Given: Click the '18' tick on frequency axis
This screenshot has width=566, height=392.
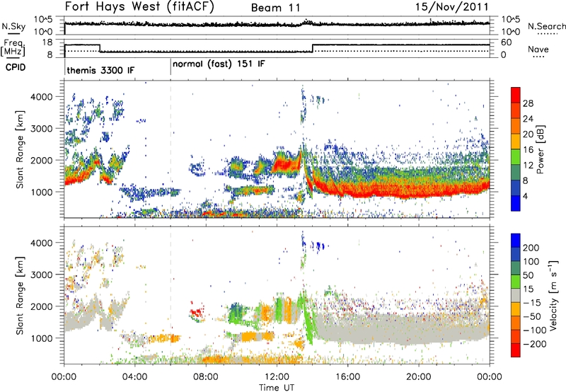Looking at the screenshot, I should [x=47, y=42].
